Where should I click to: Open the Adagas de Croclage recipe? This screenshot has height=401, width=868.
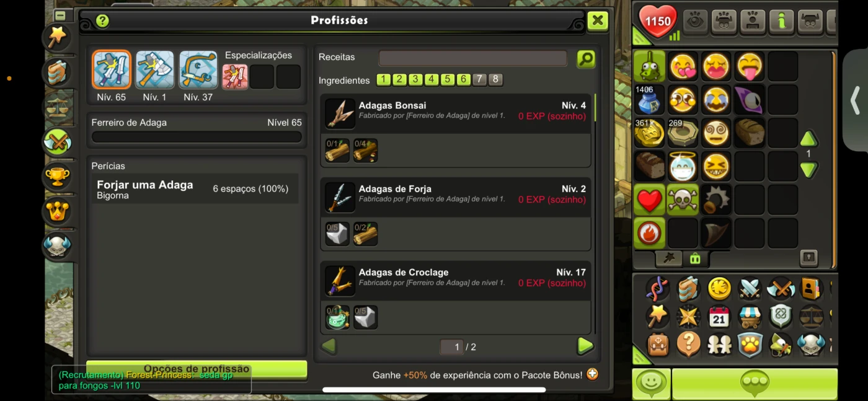(x=456, y=280)
